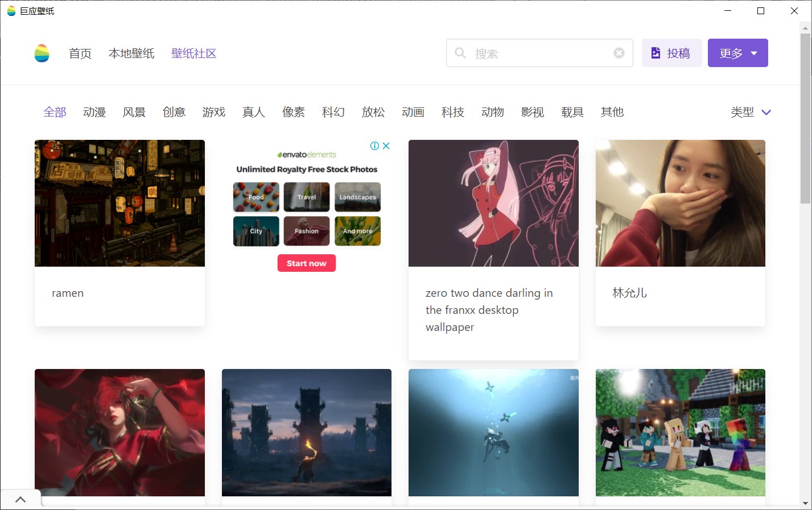Click zero two dance darling title

click(x=489, y=310)
